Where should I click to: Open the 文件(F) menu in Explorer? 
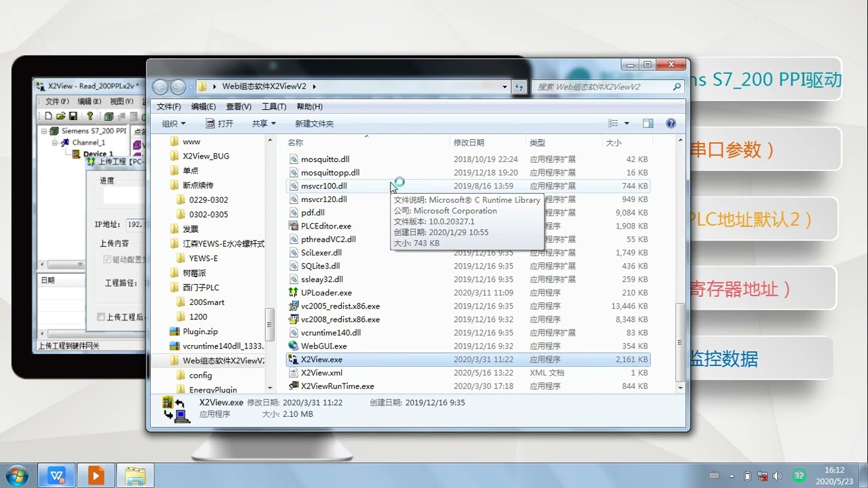(x=169, y=106)
